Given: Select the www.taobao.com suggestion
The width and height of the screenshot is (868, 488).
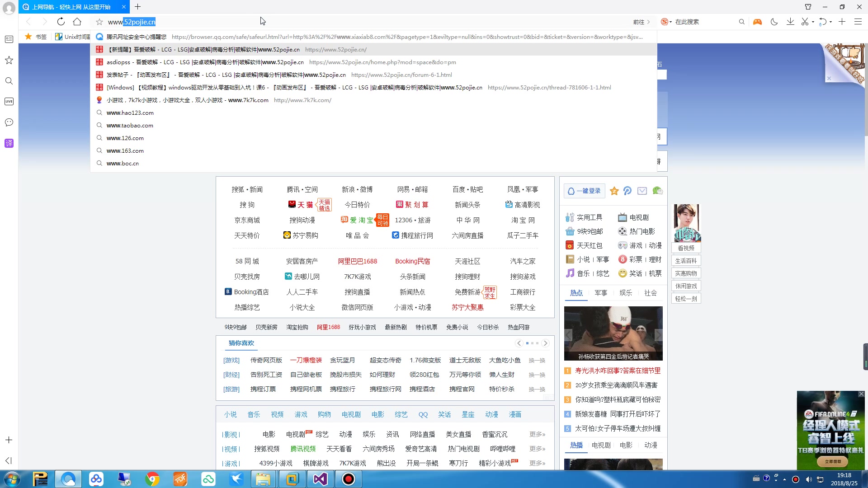Looking at the screenshot, I should click(x=373, y=125).
